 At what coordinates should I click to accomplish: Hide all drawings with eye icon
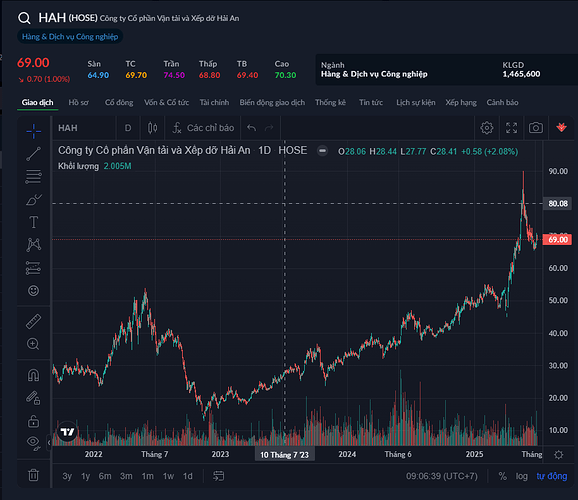click(33, 443)
